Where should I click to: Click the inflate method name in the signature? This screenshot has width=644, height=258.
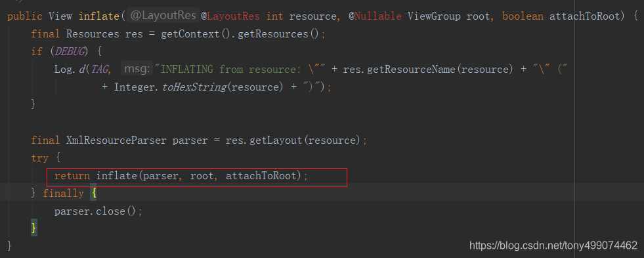pyautogui.click(x=99, y=16)
